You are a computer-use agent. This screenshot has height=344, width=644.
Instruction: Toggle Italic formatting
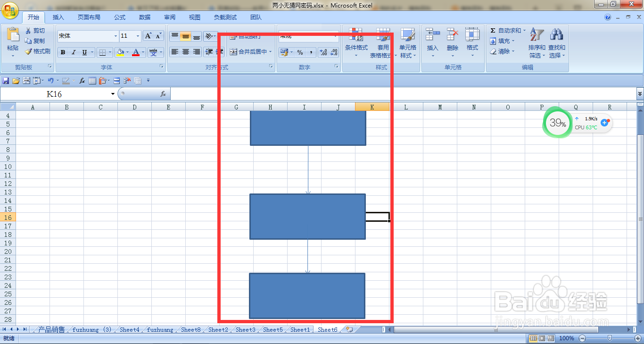[74, 52]
